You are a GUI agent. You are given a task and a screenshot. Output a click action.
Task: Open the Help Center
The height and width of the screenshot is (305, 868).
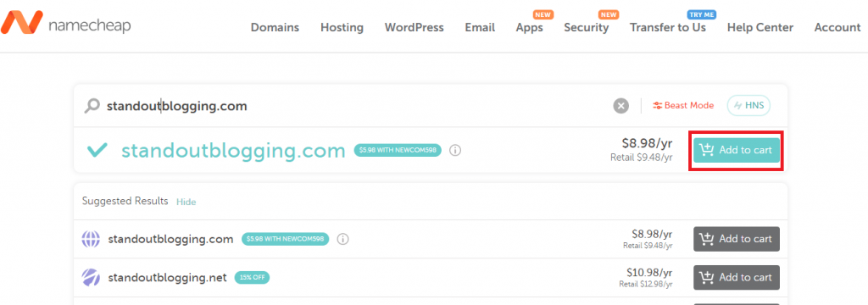tap(760, 28)
